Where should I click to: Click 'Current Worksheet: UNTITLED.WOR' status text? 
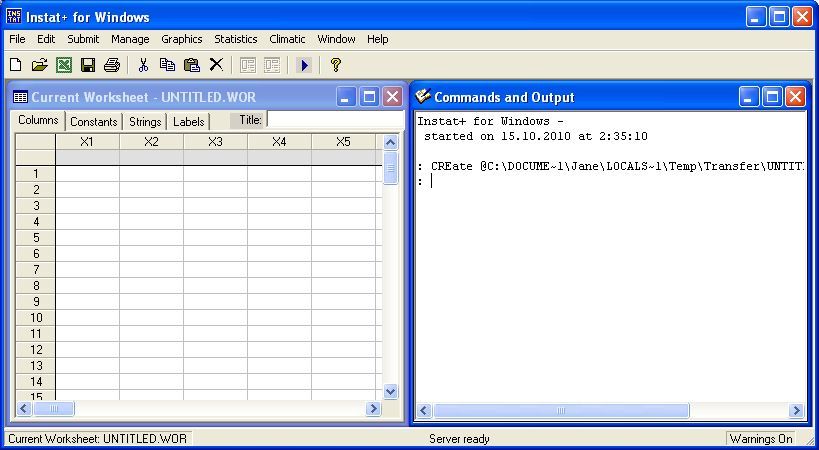(x=98, y=439)
